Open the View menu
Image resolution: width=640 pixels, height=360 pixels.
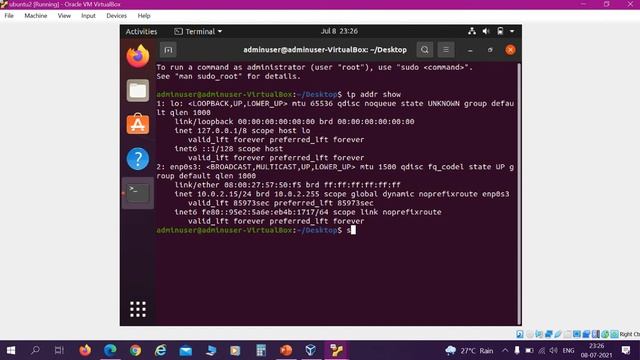[64, 16]
